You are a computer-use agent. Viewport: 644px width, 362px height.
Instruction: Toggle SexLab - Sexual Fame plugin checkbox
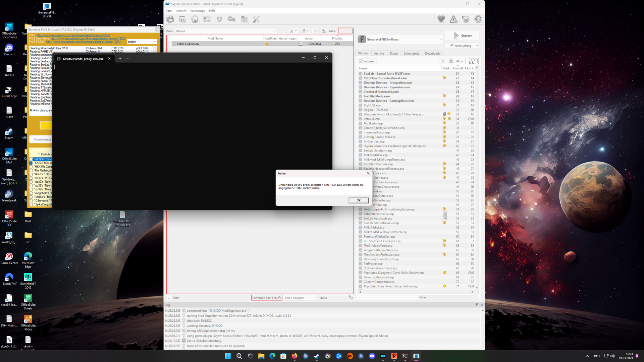click(x=361, y=73)
